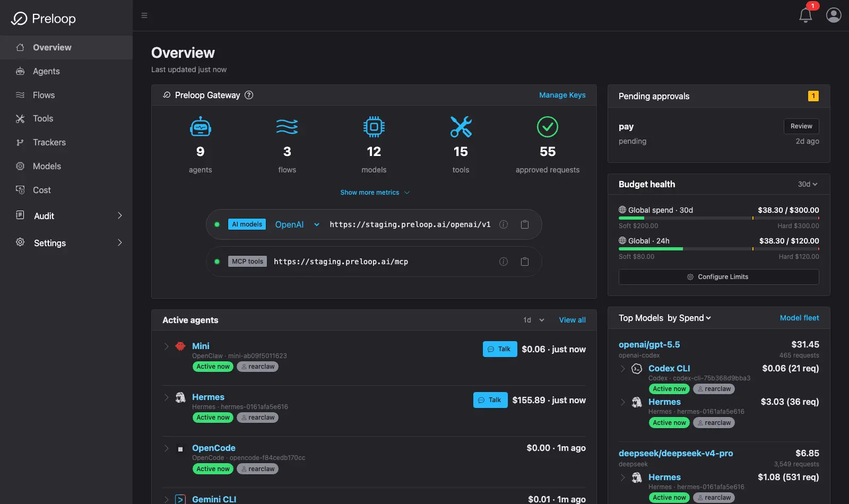Expand the Mini agent row

point(166,346)
